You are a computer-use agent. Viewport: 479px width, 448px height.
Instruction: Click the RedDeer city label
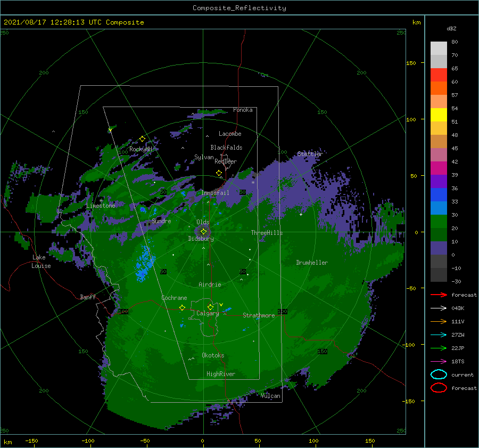point(226,161)
